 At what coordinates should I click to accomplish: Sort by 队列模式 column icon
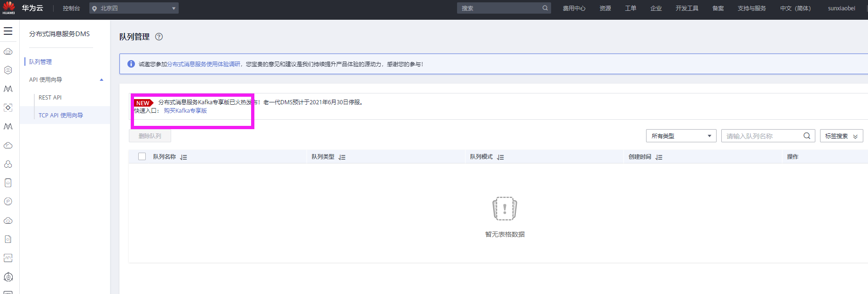[500, 157]
